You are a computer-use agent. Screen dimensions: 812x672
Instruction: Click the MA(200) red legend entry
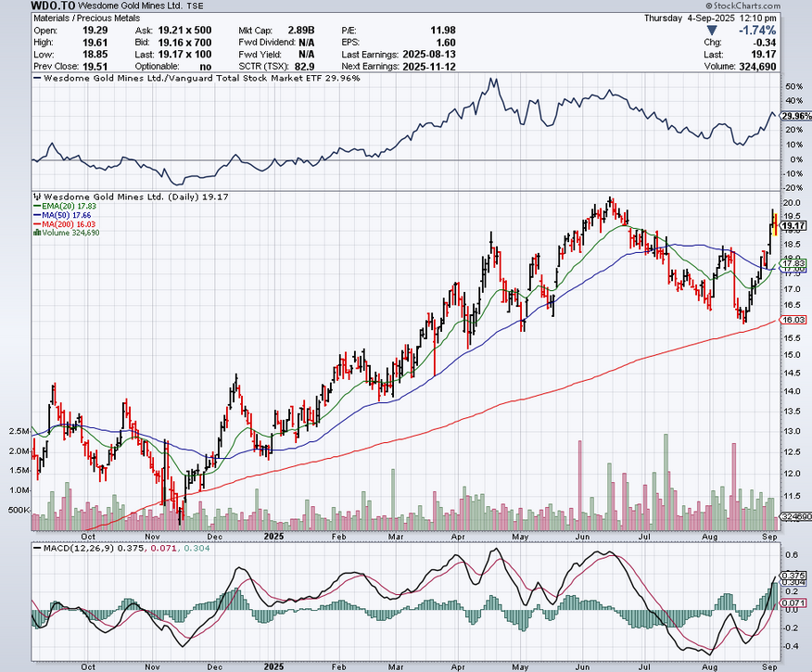click(x=63, y=223)
